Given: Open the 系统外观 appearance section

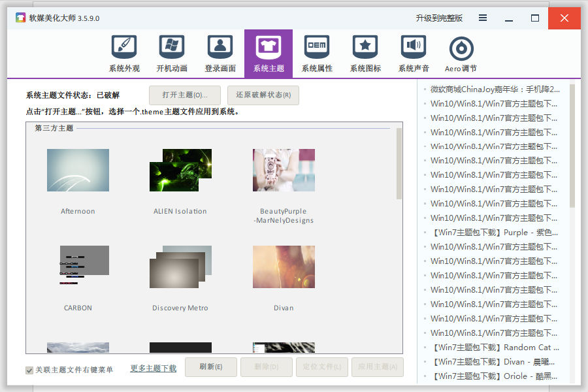Looking at the screenshot, I should (123, 54).
